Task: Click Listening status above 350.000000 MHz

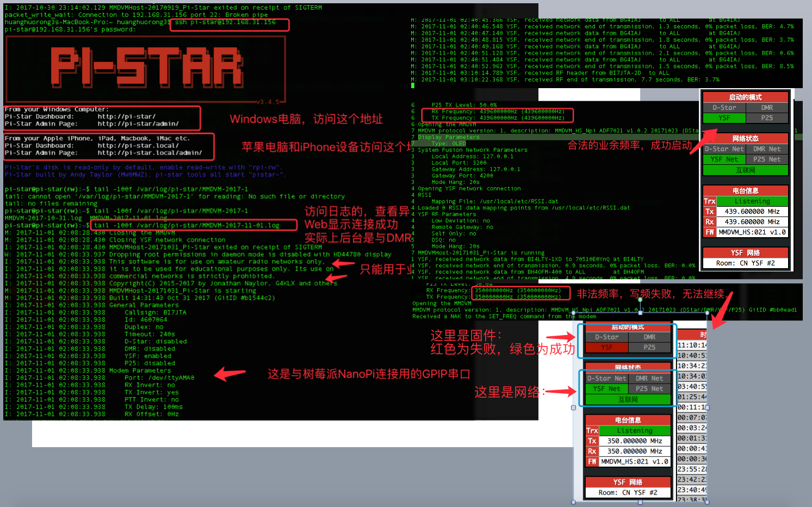Action: [x=635, y=431]
